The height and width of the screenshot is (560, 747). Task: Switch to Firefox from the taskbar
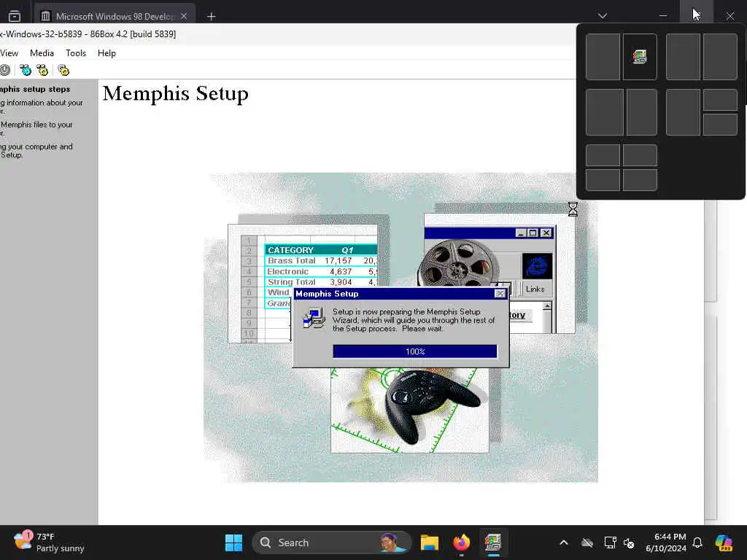(461, 542)
